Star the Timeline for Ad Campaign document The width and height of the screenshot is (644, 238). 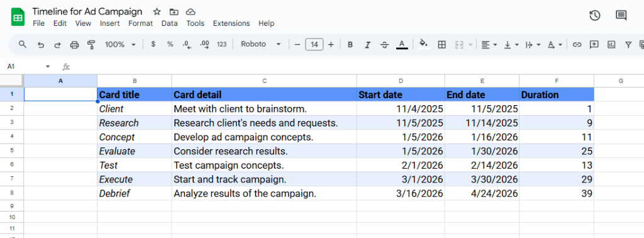click(x=157, y=11)
